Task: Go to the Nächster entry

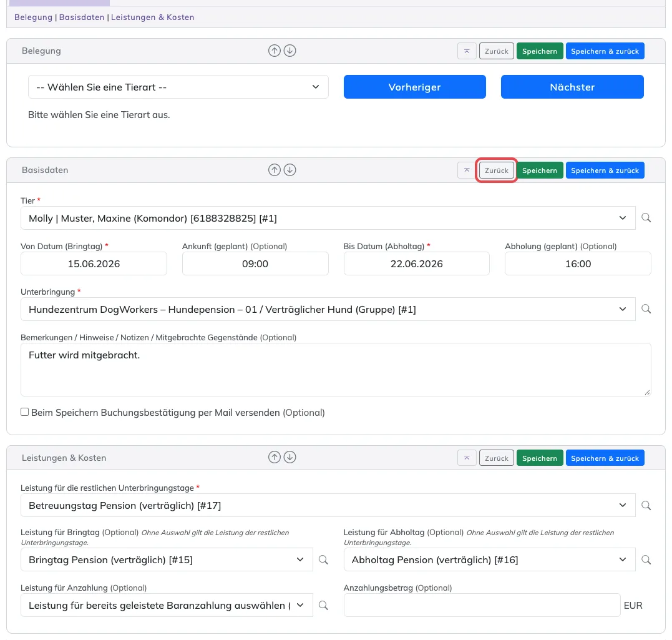Action: 572,87
